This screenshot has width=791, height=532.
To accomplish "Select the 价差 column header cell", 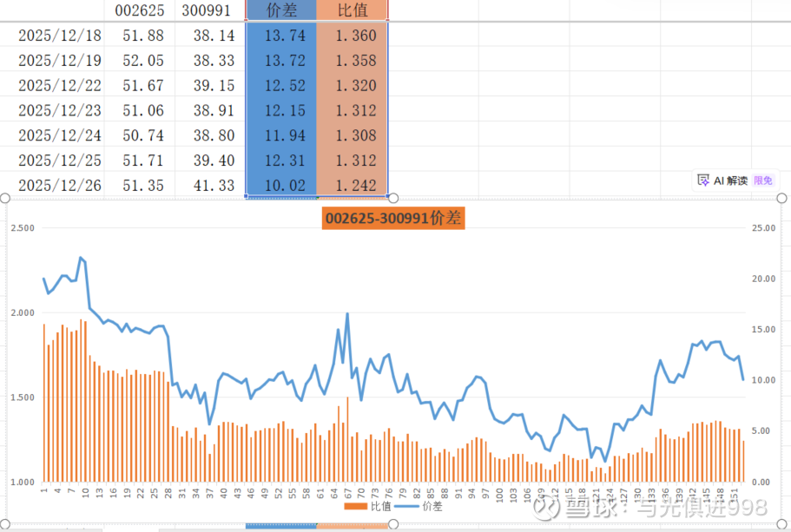I will tap(281, 10).
